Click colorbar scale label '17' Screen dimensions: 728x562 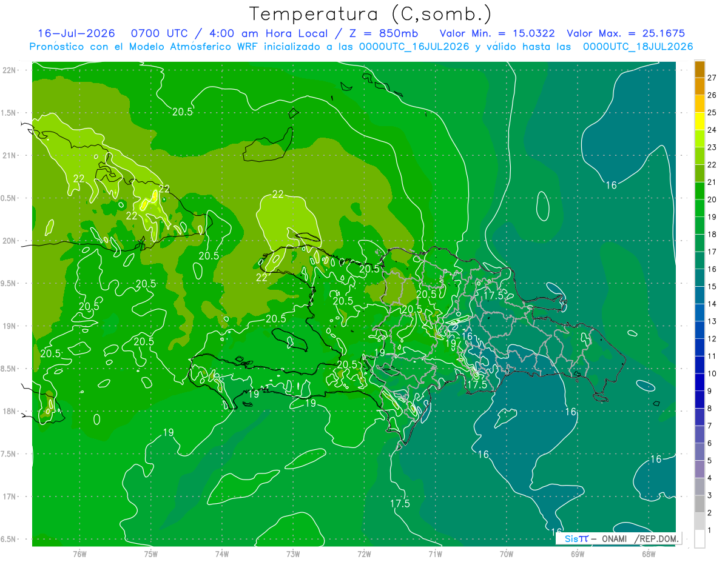[x=712, y=252]
